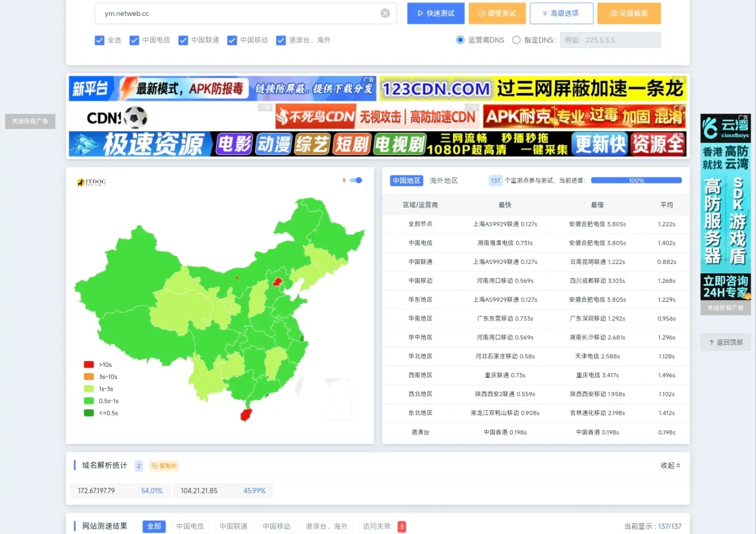Click the 返回顶部 back-to-top button
756x534 pixels.
click(726, 342)
